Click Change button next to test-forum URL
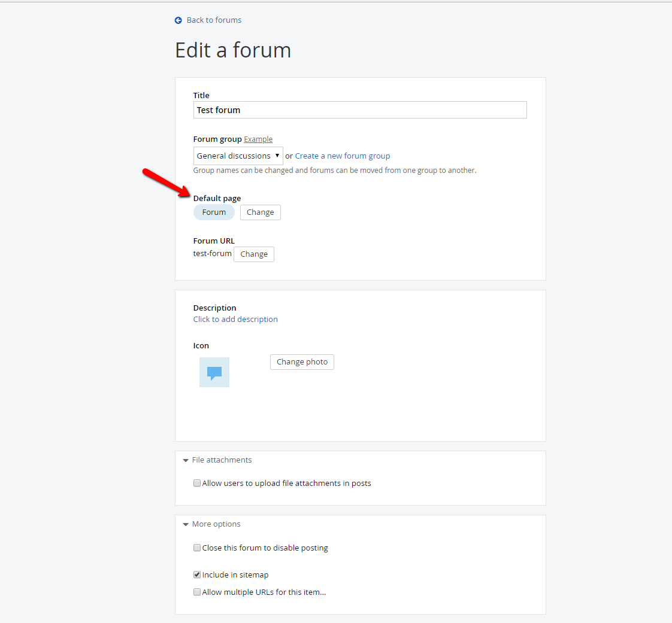The width and height of the screenshot is (672, 623). (x=254, y=254)
